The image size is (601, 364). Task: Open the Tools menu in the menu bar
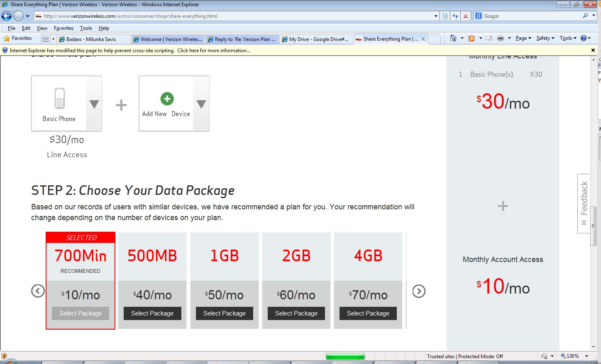(x=86, y=28)
